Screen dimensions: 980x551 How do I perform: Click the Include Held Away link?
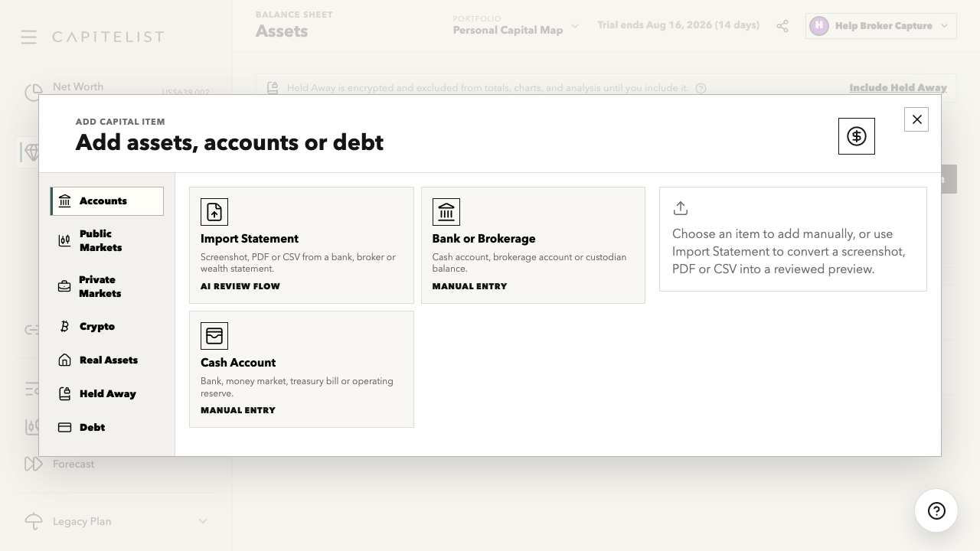click(x=898, y=88)
